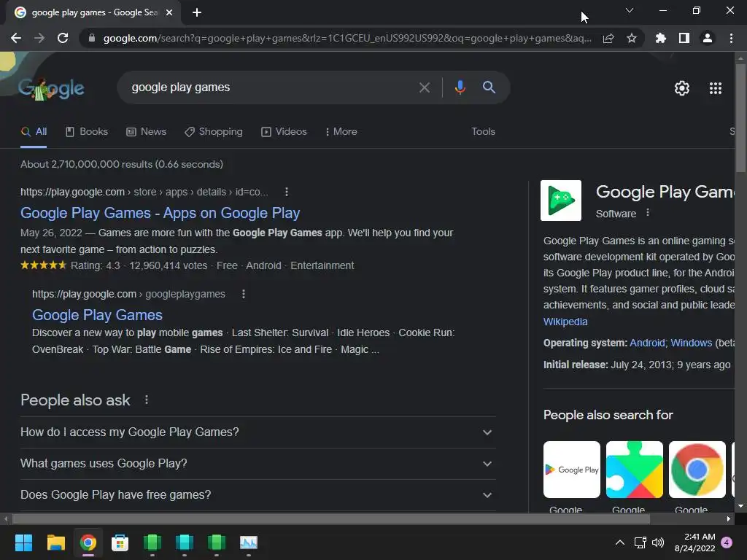
Task: Open File Explorer from the taskbar
Action: [55, 542]
